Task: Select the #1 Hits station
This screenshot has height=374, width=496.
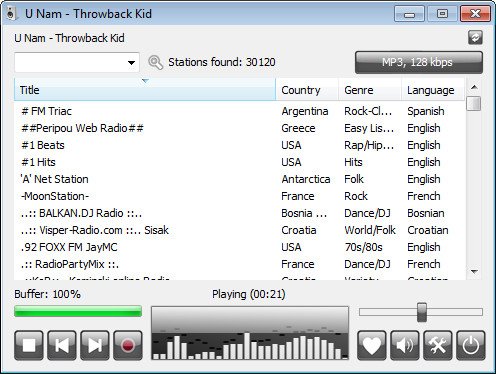Action: tap(239, 162)
